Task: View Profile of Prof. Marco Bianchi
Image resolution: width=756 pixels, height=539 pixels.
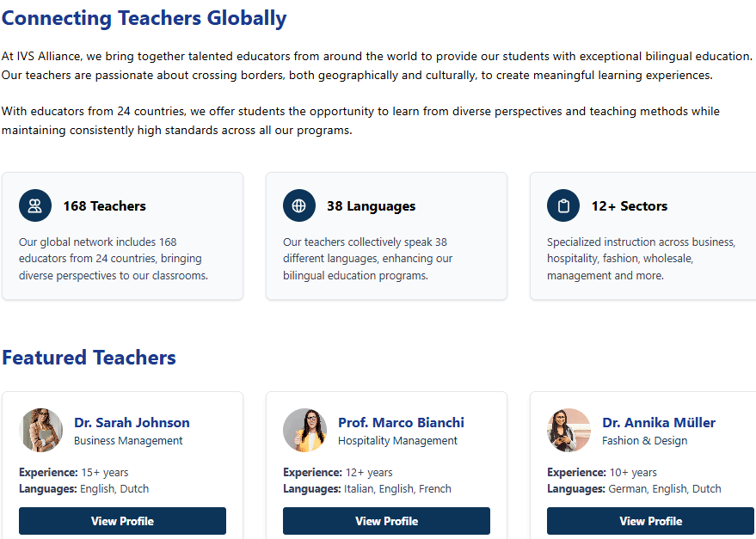Action: 387,521
